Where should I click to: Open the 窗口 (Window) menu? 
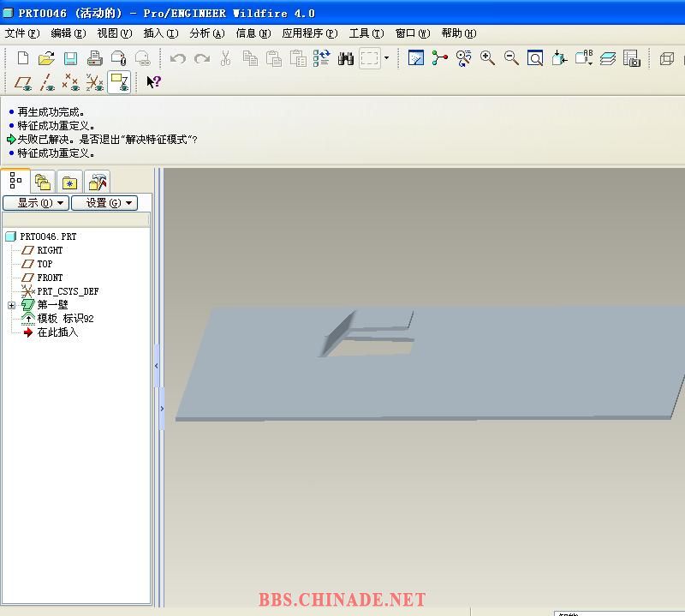[413, 33]
